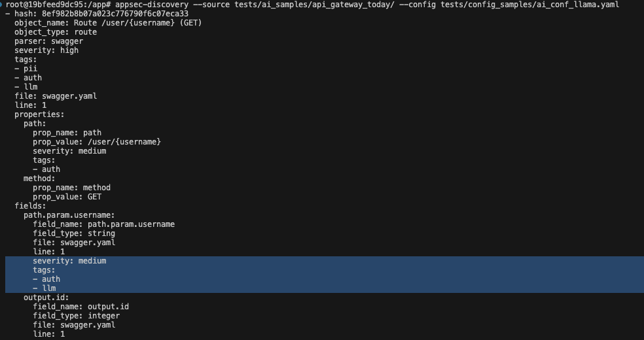The width and height of the screenshot is (644, 340).
Task: Click the tests/ai_samples/api_gateway_today/ source path
Action: click(x=315, y=5)
